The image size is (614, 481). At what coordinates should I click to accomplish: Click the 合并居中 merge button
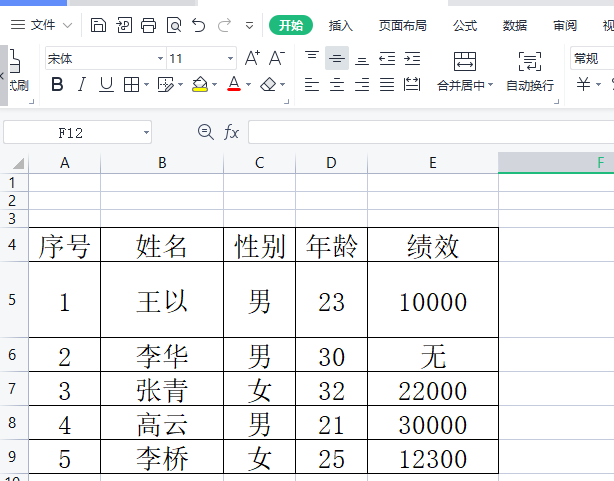coord(465,71)
